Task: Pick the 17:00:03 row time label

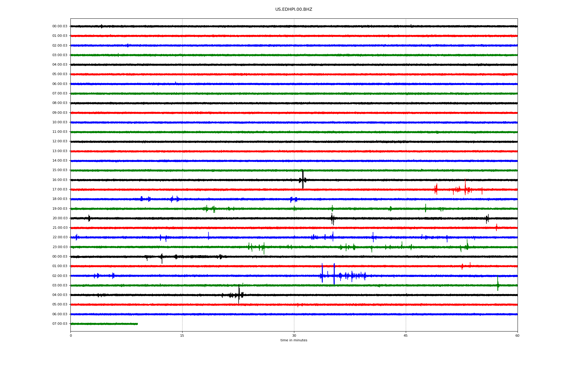Action: [60, 190]
